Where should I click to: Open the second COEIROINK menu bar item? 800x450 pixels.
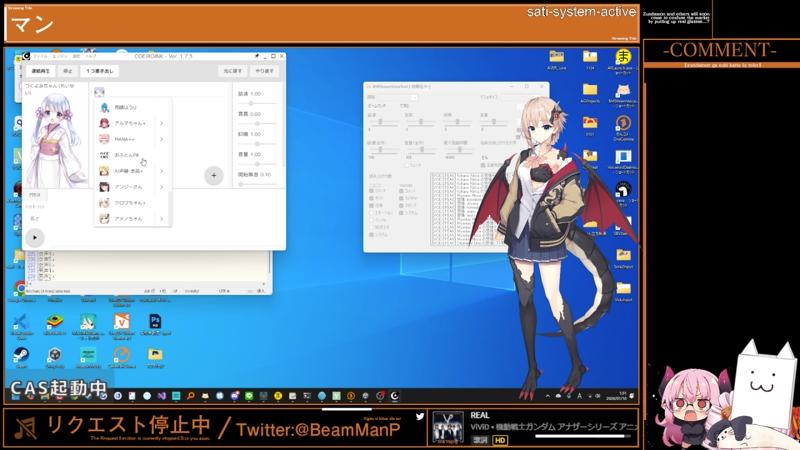[x=60, y=56]
